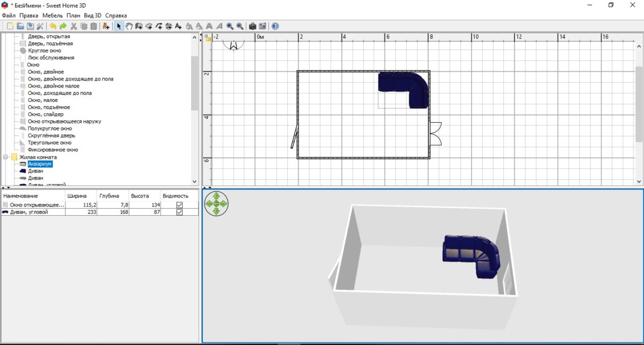Sort by the Ширина column header
Viewport: 644px width, 345px height.
(x=81, y=196)
